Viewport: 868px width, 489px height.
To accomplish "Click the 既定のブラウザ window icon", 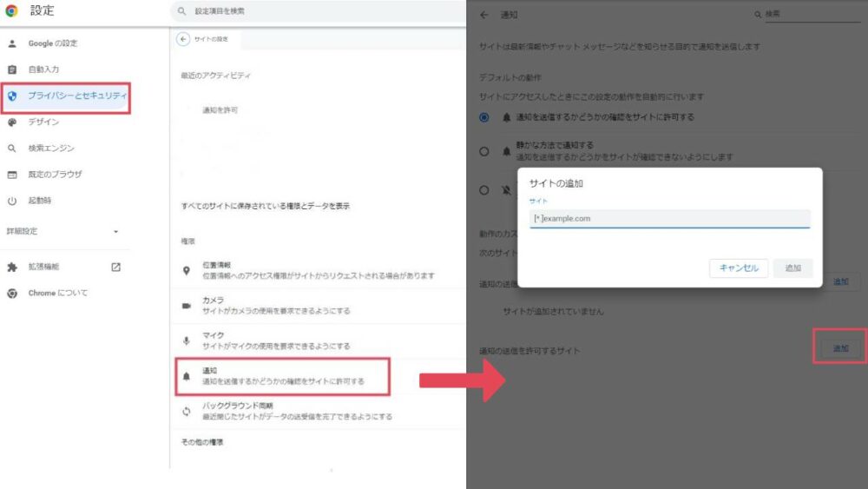I will click(x=12, y=175).
